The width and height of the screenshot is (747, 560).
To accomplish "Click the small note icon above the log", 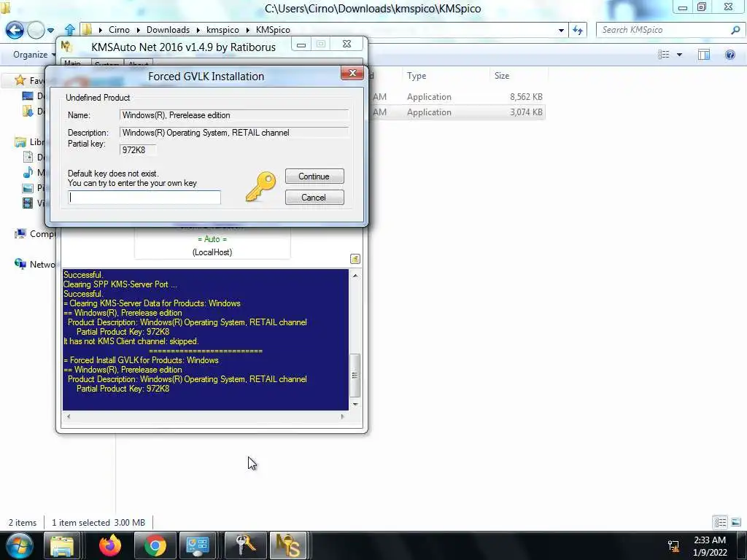I will (355, 259).
